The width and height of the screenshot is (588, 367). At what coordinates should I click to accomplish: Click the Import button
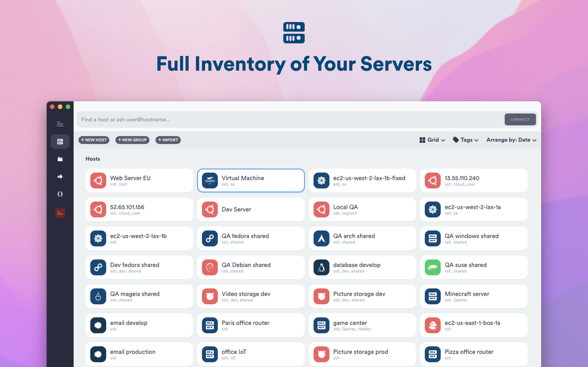(168, 140)
